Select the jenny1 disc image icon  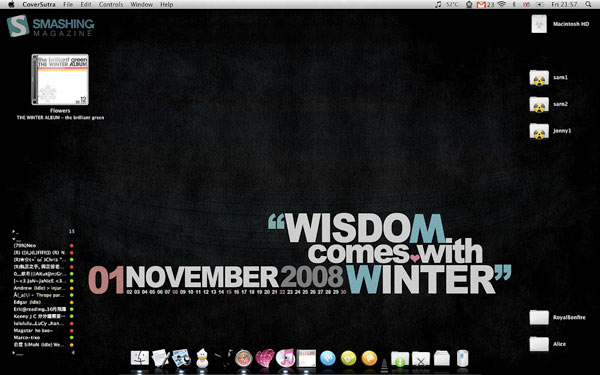[539, 131]
